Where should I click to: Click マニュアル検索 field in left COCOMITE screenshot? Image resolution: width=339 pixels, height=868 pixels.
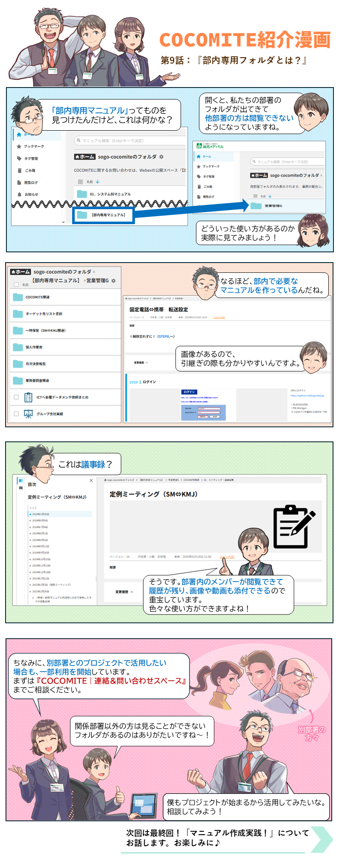tap(130, 140)
